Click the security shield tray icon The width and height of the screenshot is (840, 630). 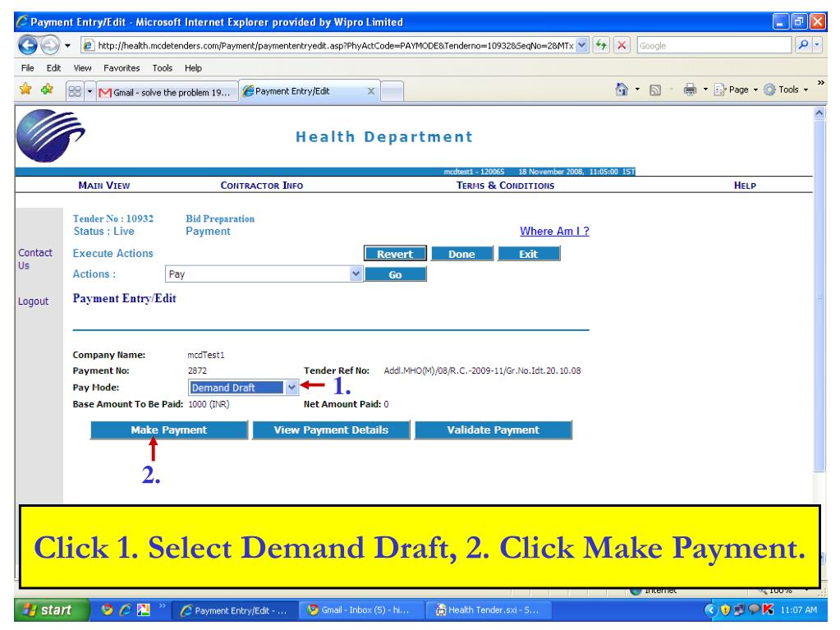point(725,609)
